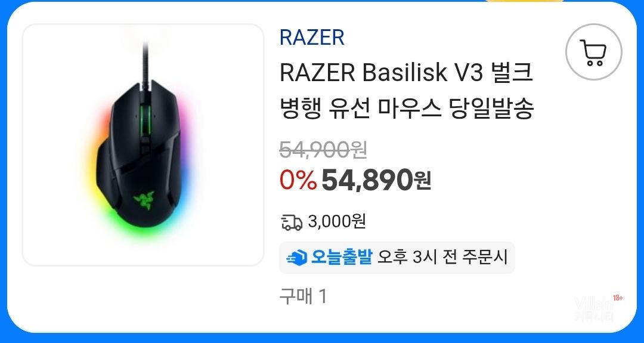Click the green Razer snake logo
644x343 pixels.
pyautogui.click(x=144, y=200)
